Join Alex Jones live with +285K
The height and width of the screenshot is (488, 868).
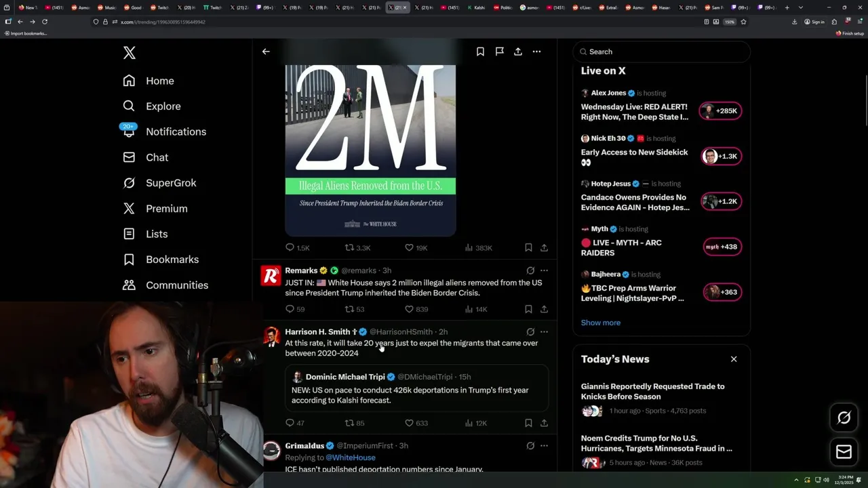click(x=721, y=110)
